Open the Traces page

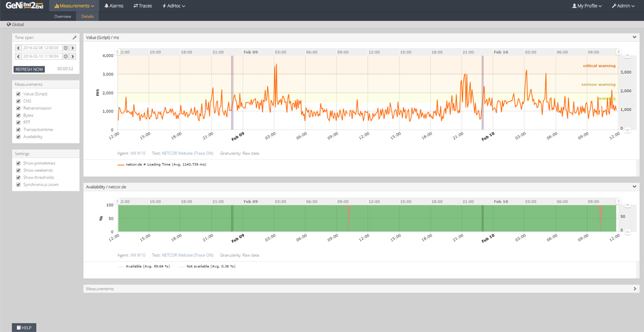(142, 6)
